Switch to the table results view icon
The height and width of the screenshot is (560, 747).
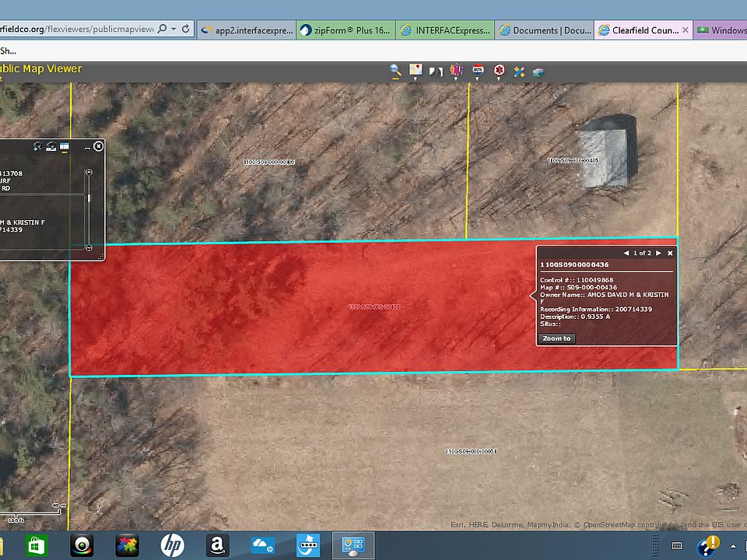click(65, 146)
